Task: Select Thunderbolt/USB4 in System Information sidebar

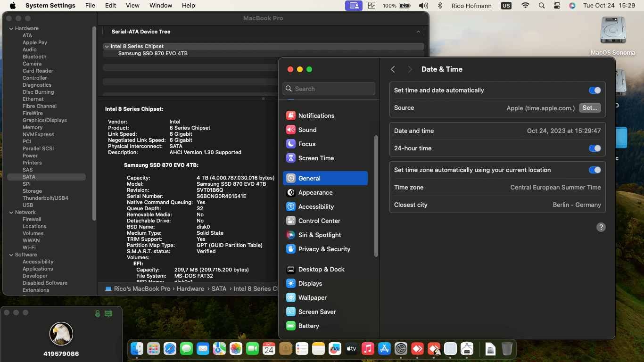Action: click(x=45, y=198)
